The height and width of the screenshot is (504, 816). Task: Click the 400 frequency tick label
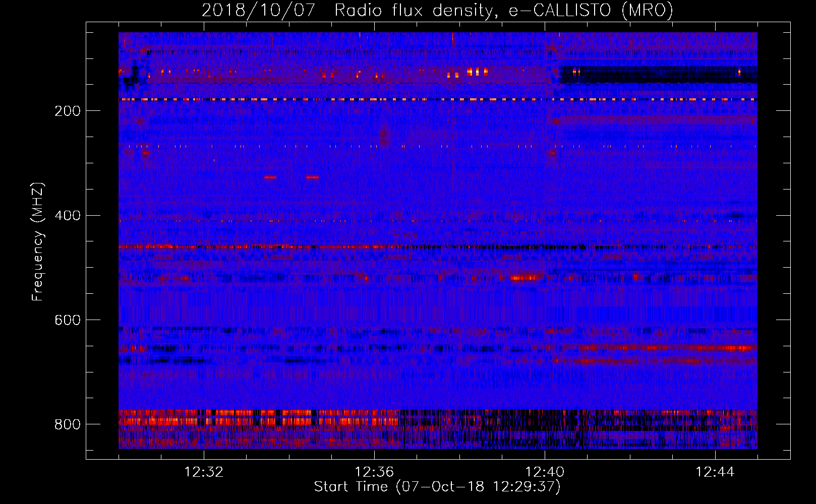[68, 216]
